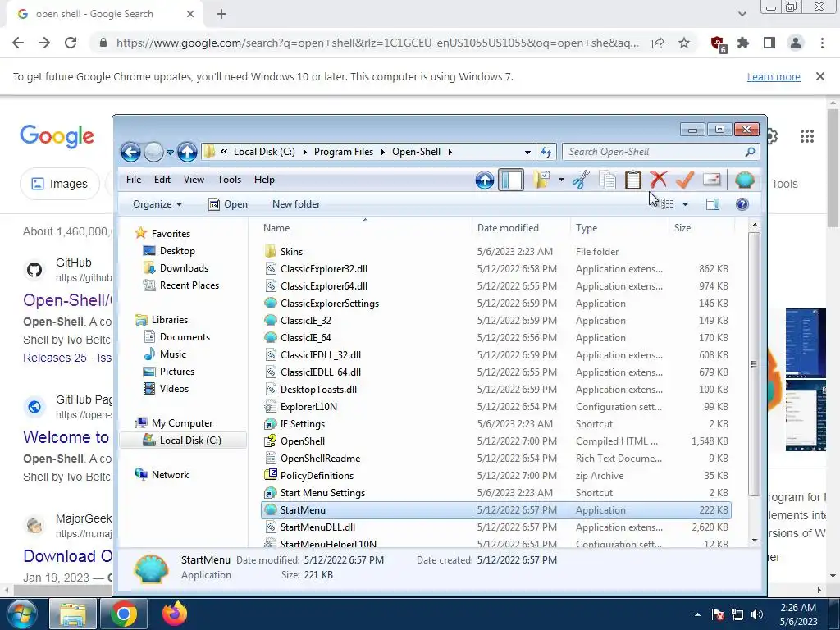Click the Classic Explorer Up button in toolbar
The height and width of the screenshot is (630, 840).
click(484, 180)
